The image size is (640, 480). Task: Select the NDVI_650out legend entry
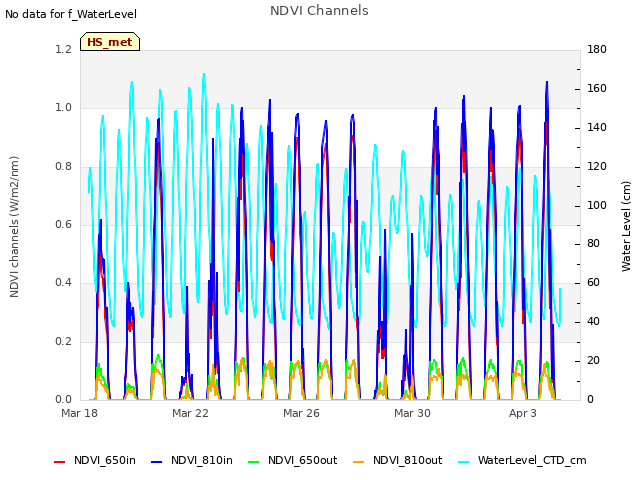click(293, 460)
